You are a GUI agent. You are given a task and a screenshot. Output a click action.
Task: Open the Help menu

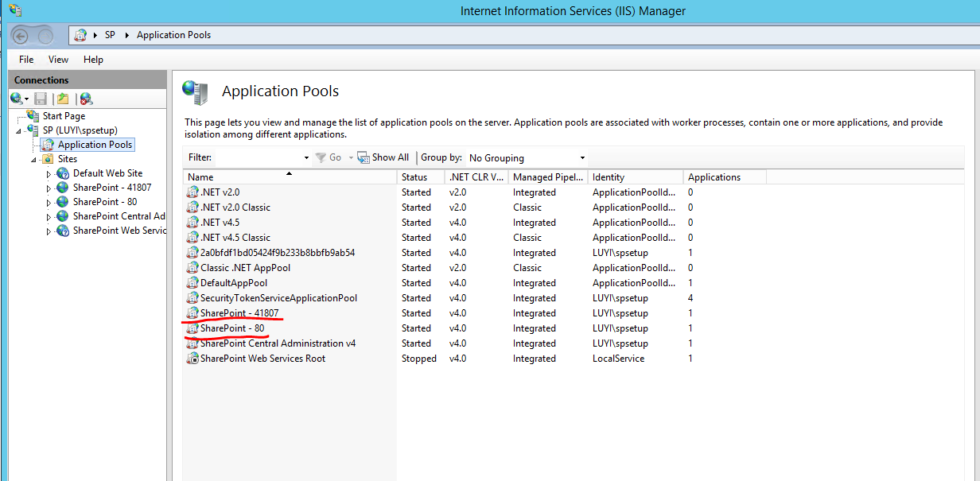pyautogui.click(x=93, y=59)
